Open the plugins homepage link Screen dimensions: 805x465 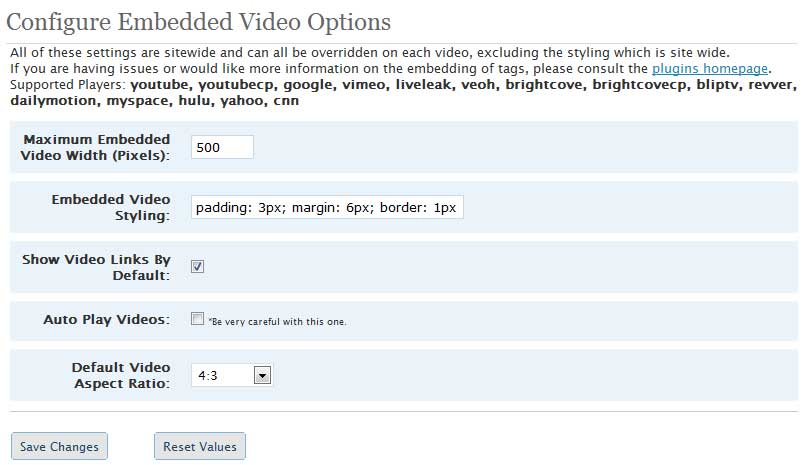710,69
